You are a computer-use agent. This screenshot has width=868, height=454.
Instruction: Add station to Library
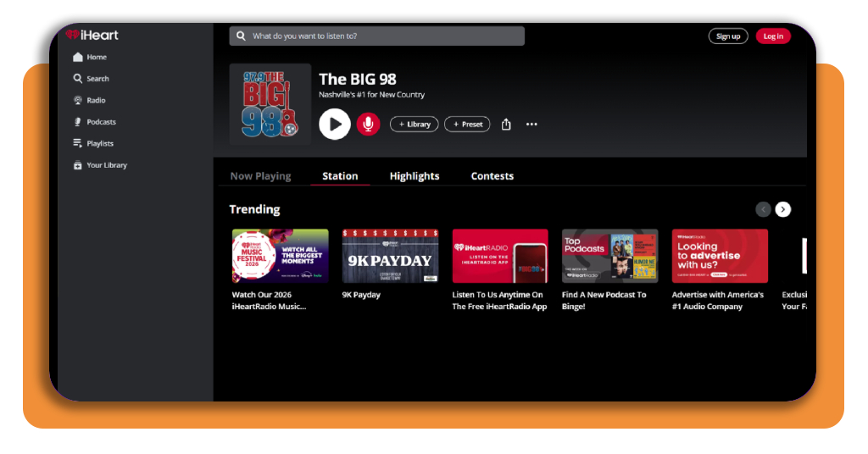414,124
